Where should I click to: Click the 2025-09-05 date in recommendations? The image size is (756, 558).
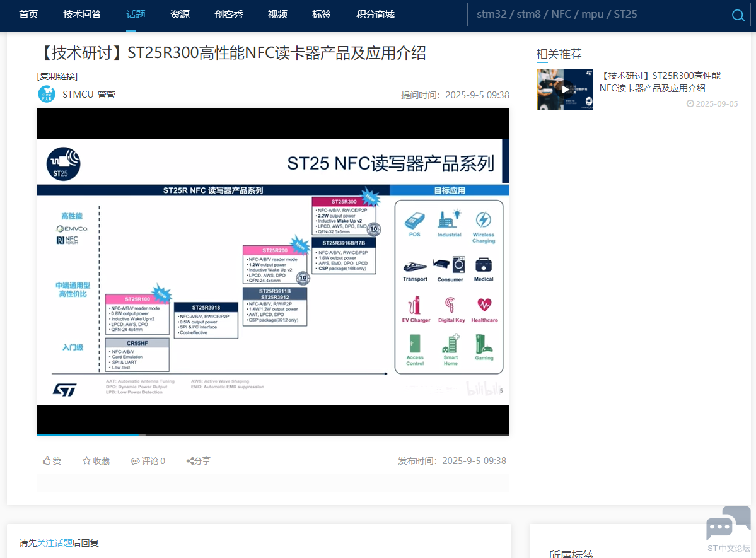[712, 103]
